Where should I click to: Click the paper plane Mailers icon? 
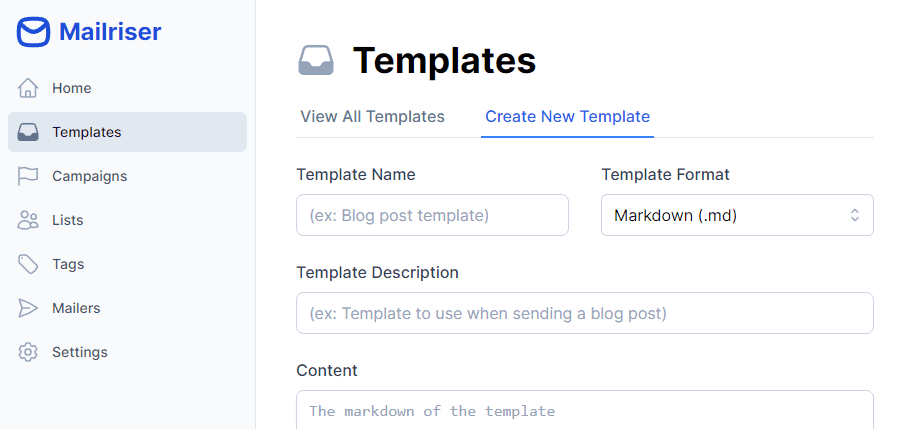(28, 308)
